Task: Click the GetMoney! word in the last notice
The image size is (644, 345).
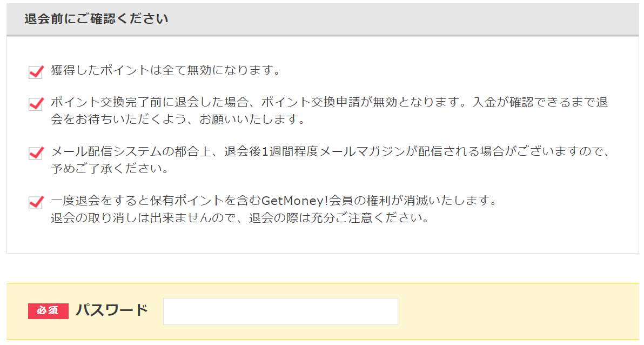Action: pos(295,201)
